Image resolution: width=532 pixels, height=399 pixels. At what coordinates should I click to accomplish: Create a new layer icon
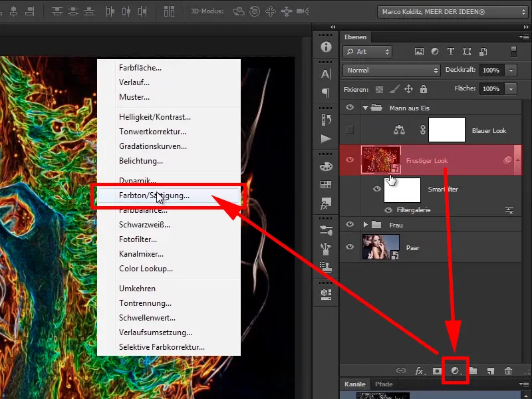tap(491, 371)
